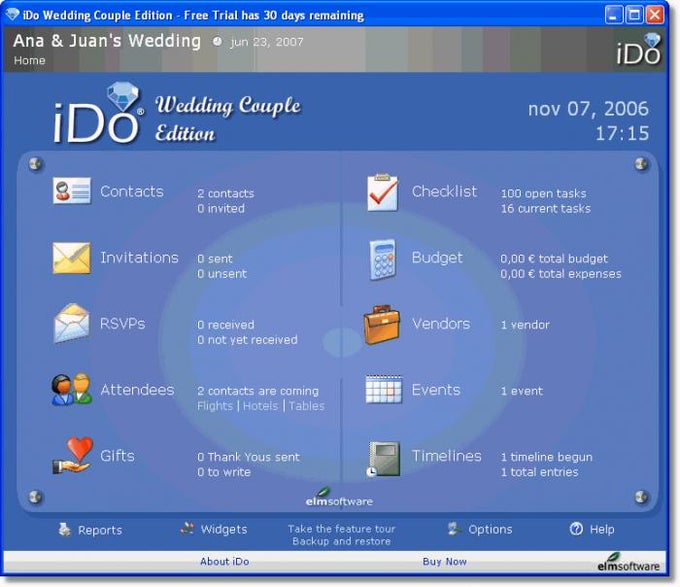Click the Reports printer icon
Image resolution: width=680 pixels, height=587 pixels.
coord(64,529)
